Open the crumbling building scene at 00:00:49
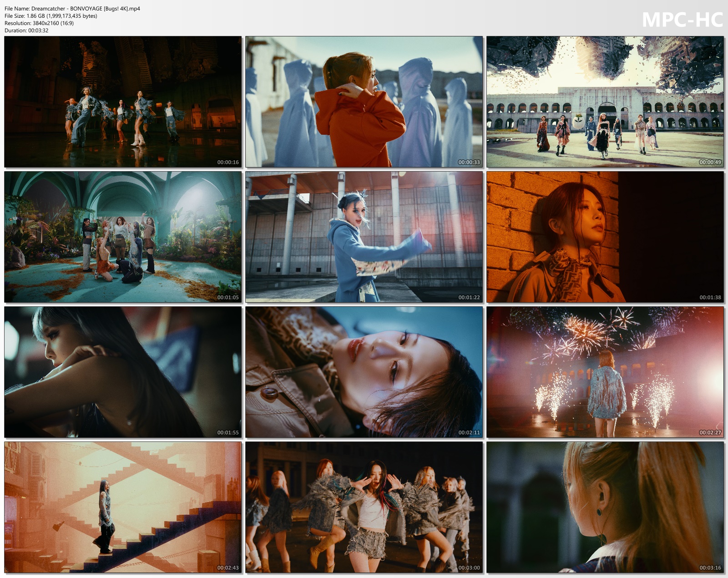728x578 pixels. 605,101
